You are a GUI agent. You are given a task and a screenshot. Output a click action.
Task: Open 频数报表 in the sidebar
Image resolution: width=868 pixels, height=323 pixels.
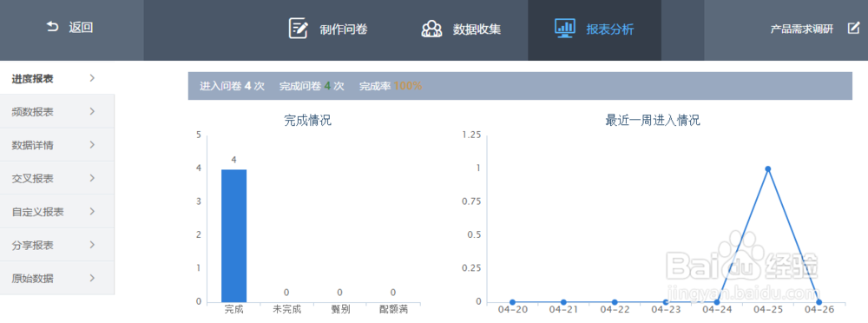(57, 112)
